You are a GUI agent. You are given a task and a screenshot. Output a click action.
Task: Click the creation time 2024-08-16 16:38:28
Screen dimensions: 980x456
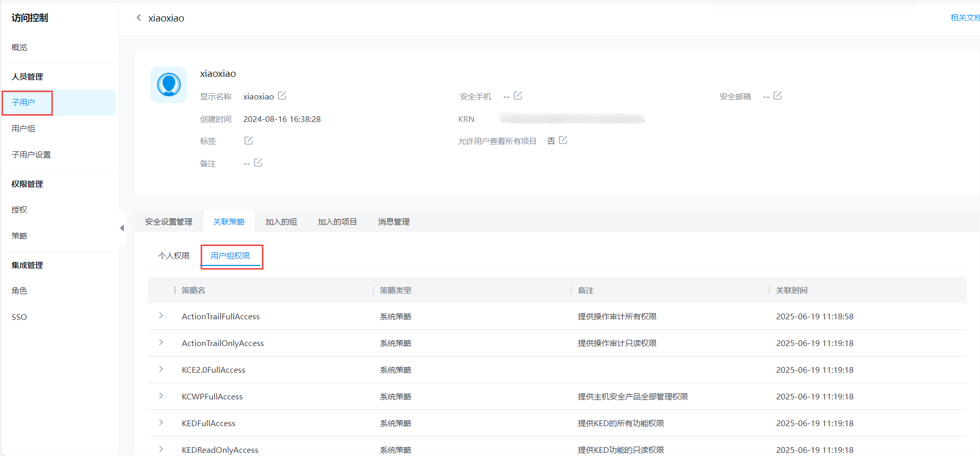click(282, 119)
